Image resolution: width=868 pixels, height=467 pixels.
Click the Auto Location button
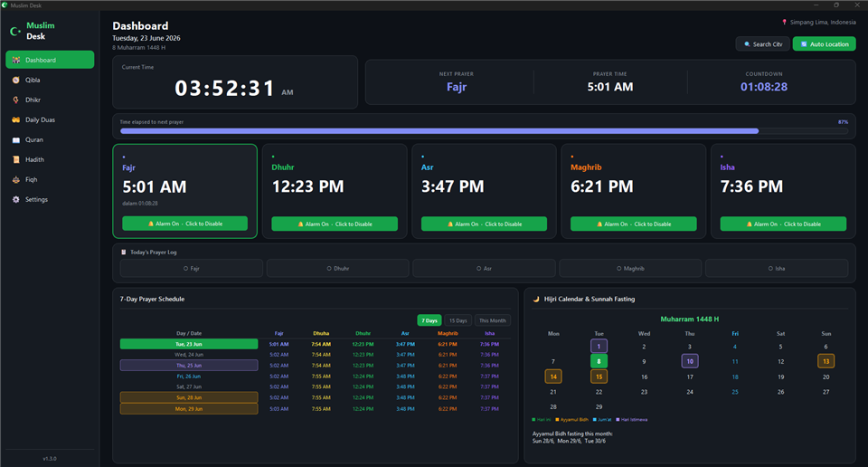point(825,43)
